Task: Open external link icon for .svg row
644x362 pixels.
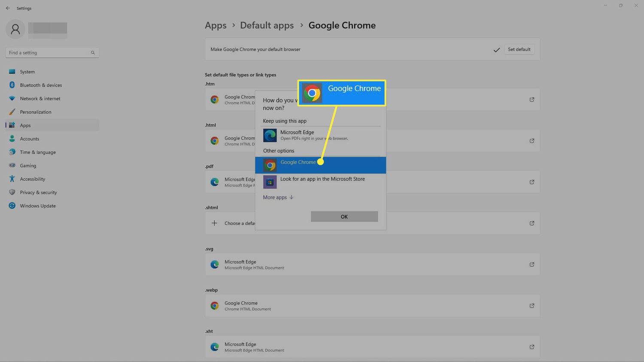Action: (532, 265)
